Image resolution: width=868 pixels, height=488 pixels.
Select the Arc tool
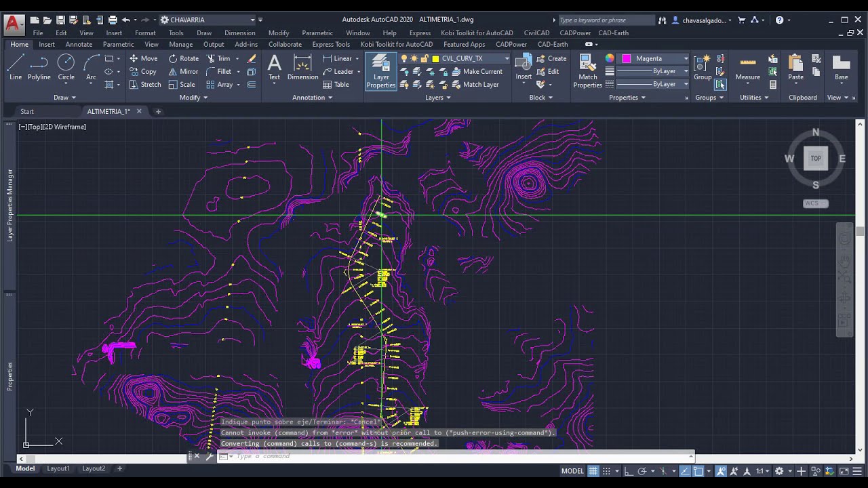[91, 68]
